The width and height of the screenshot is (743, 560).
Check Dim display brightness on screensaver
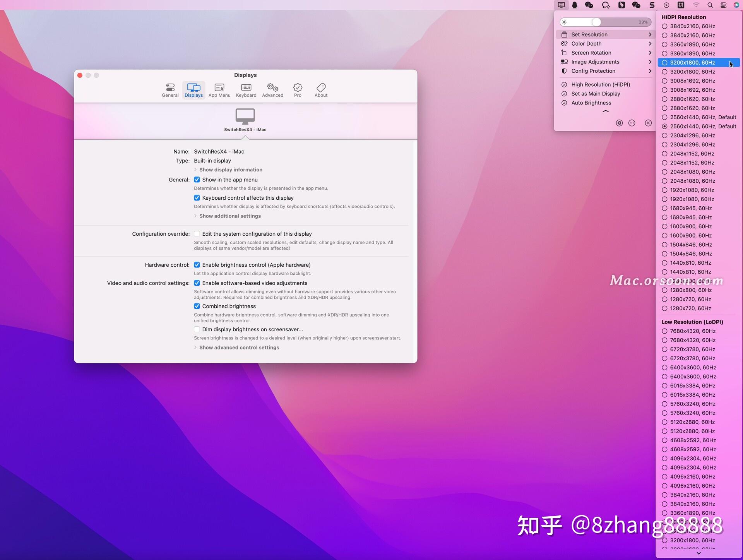coord(197,329)
